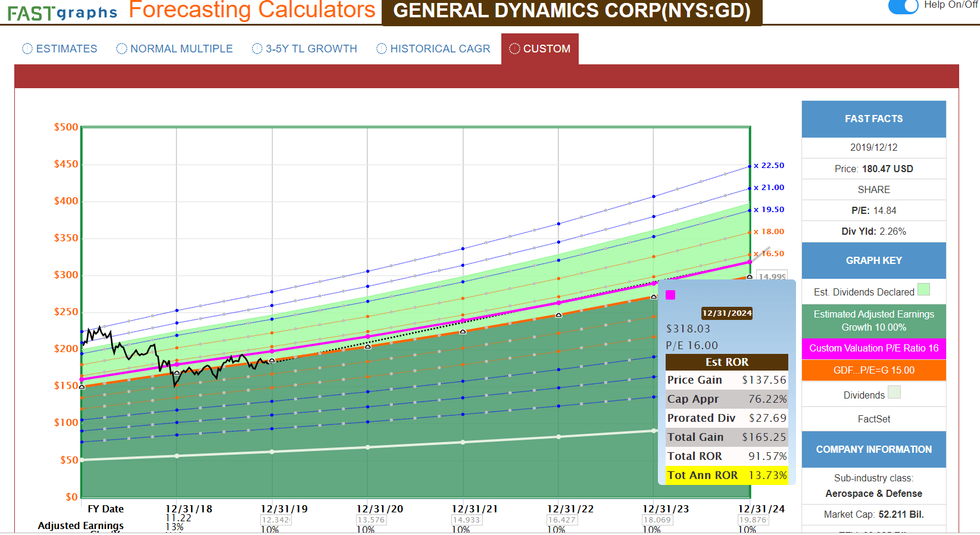Viewport: 980px width, 535px height.
Task: Click the GRAPH KEY header
Action: [x=874, y=260]
